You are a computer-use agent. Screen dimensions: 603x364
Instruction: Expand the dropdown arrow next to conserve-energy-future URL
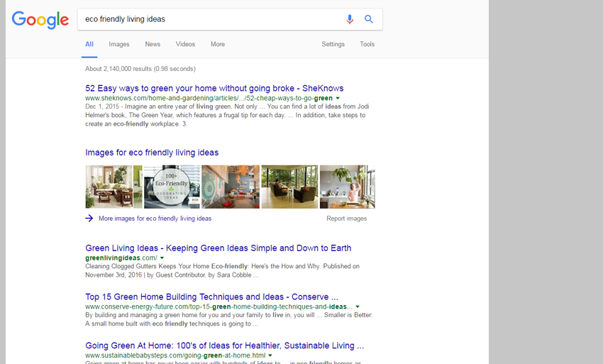click(358, 307)
